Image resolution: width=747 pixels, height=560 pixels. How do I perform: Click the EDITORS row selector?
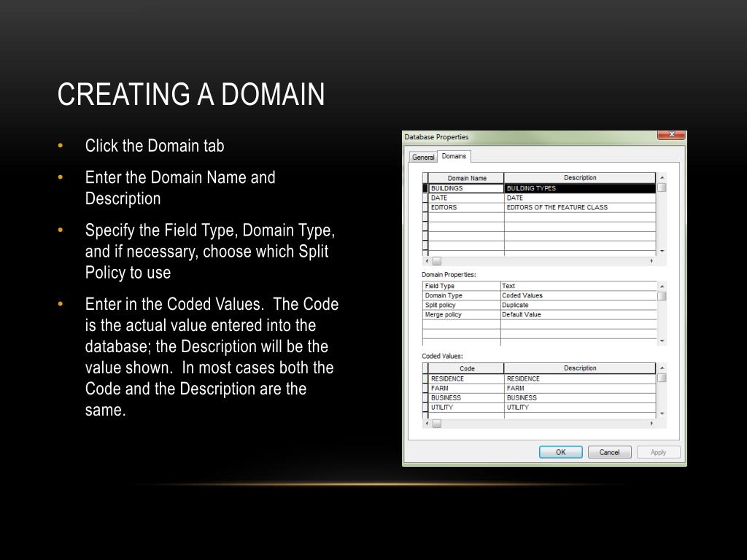[425, 207]
